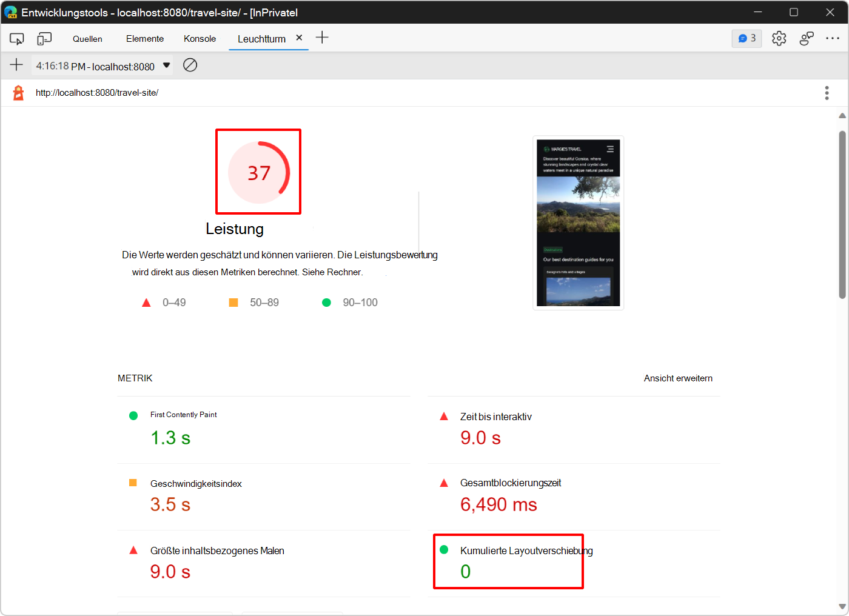Switch to the Quellen tab
Viewport: 849px width, 616px height.
(87, 38)
